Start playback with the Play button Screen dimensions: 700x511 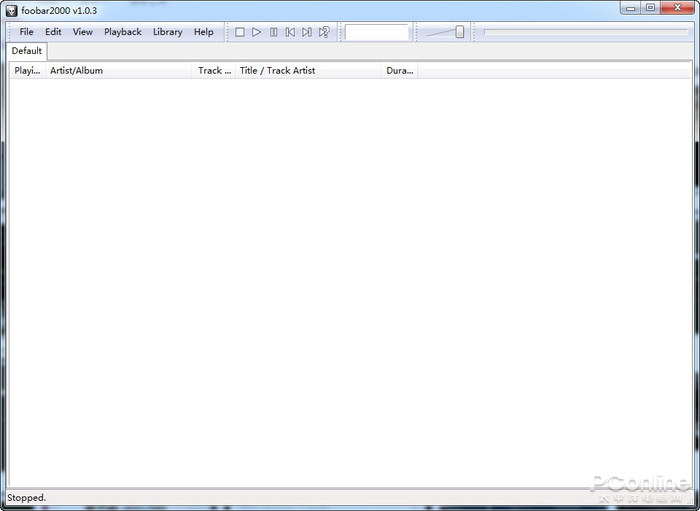click(256, 32)
